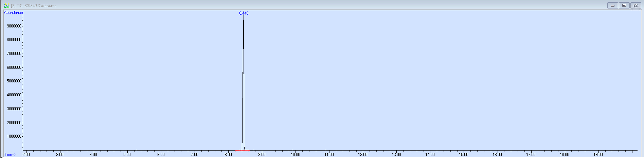The width and height of the screenshot is (644, 158).
Task: Click the 2.00 time axis label
Action: (x=26, y=155)
